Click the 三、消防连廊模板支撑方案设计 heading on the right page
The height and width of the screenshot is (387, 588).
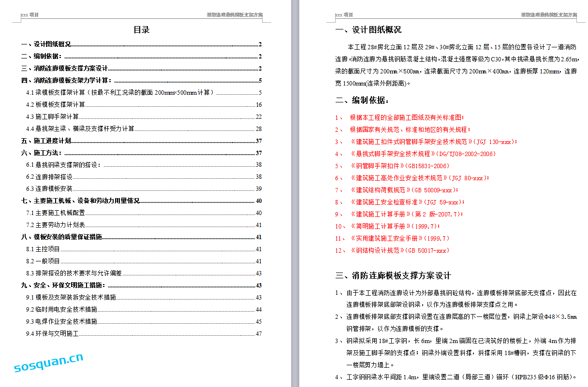(393, 276)
